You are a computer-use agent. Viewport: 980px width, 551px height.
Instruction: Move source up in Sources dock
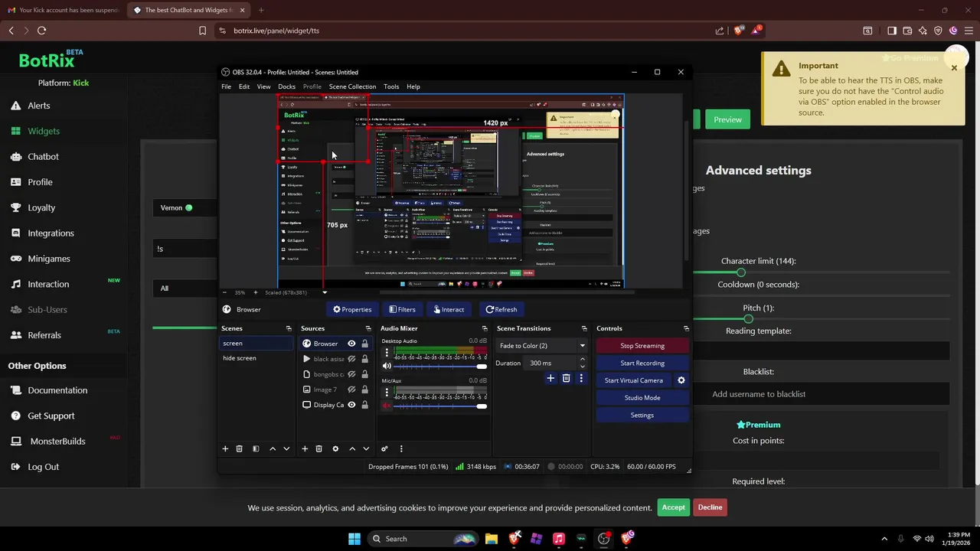[352, 449]
